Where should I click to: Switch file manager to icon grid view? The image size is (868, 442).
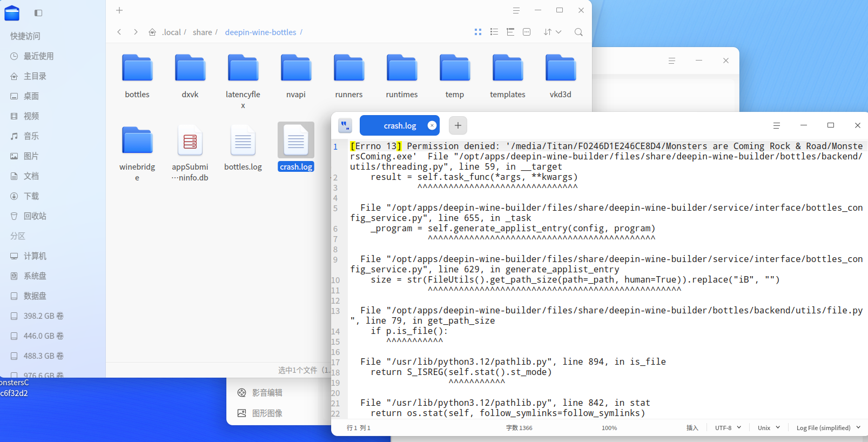[477, 32]
